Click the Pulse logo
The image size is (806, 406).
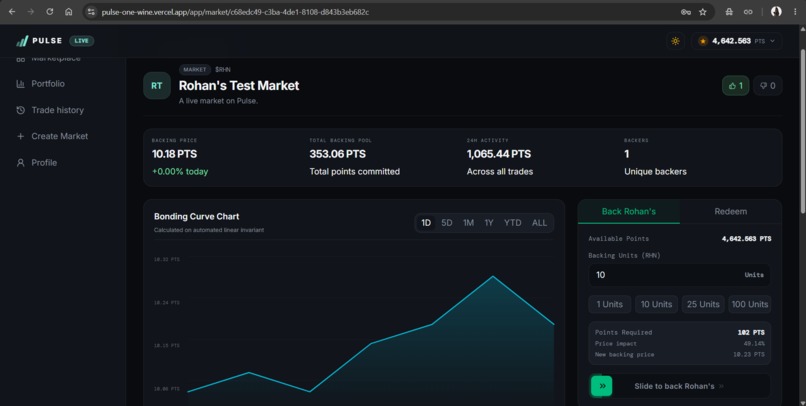pyautogui.click(x=39, y=41)
